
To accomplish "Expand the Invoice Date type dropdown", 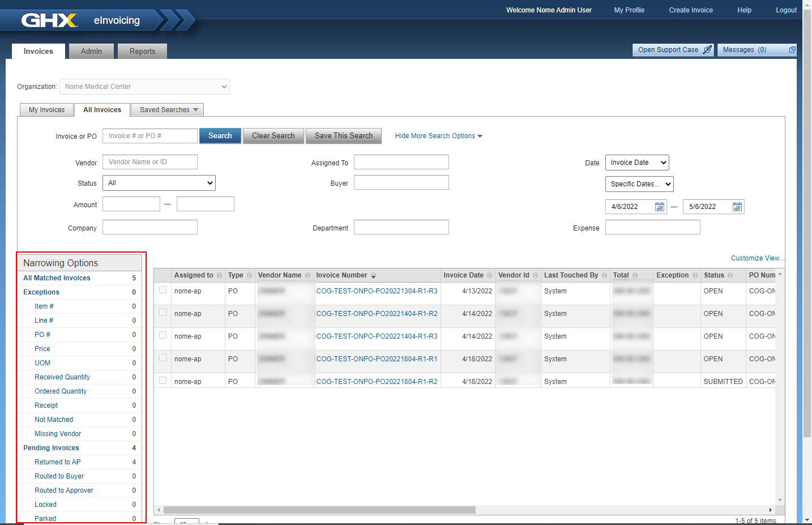I will 637,163.
